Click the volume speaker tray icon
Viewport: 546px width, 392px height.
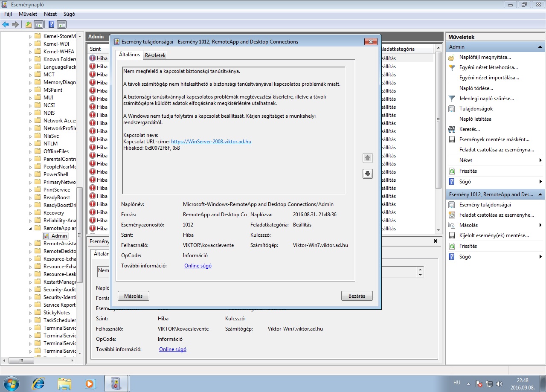(x=499, y=384)
